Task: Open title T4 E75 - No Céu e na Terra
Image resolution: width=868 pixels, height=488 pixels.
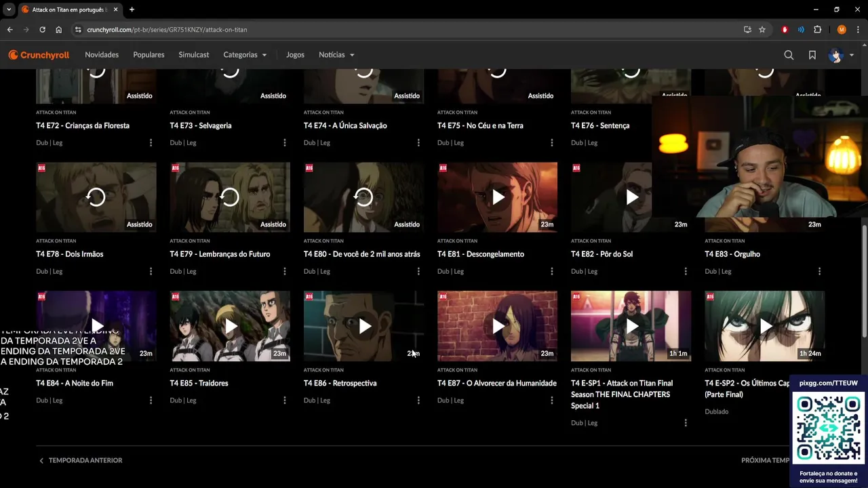Action: [480, 125]
